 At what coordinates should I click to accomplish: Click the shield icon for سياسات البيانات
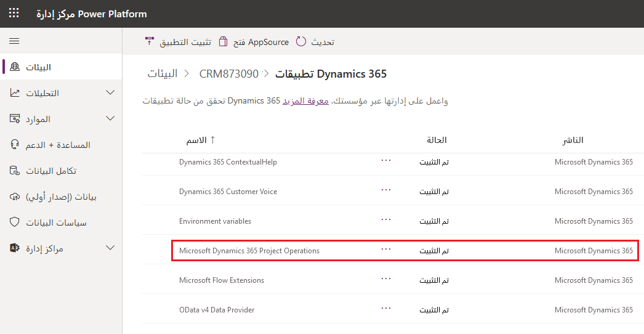coord(15,222)
